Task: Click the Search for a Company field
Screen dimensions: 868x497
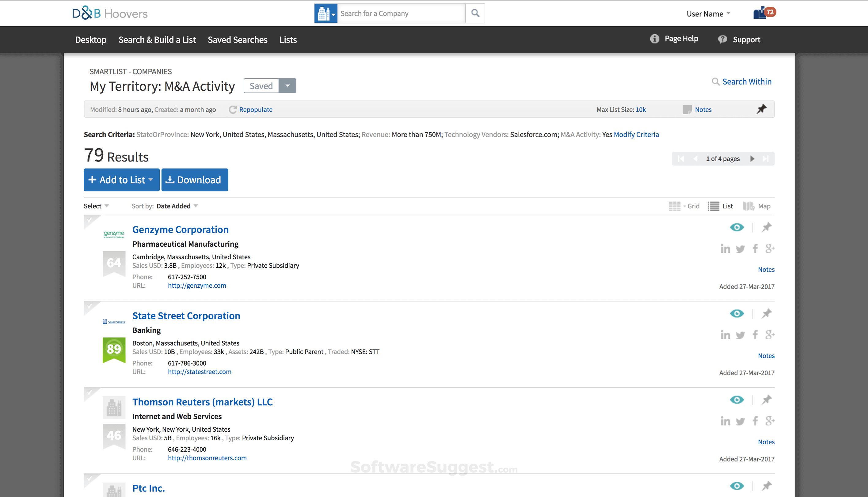Action: [x=402, y=13]
